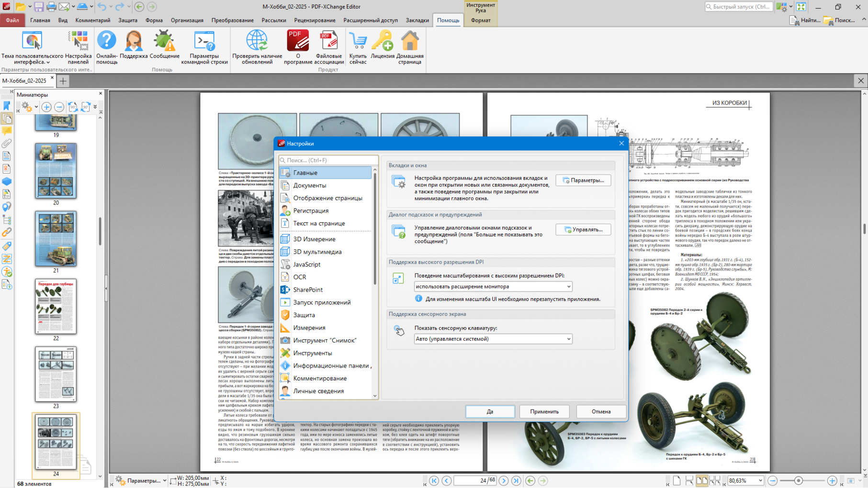
Task: Go to the last page button
Action: tap(516, 480)
